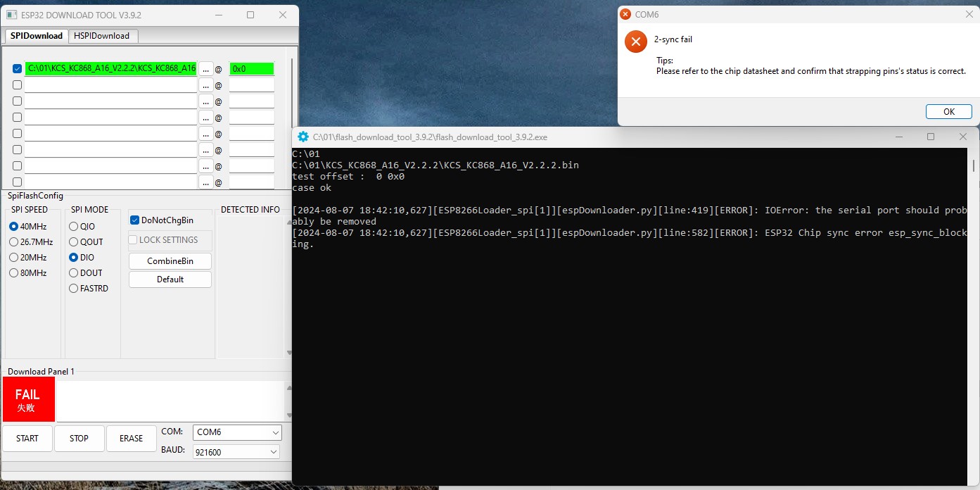Select the 40MHz SPI speed radio
The image size is (980, 490).
pos(28,227)
